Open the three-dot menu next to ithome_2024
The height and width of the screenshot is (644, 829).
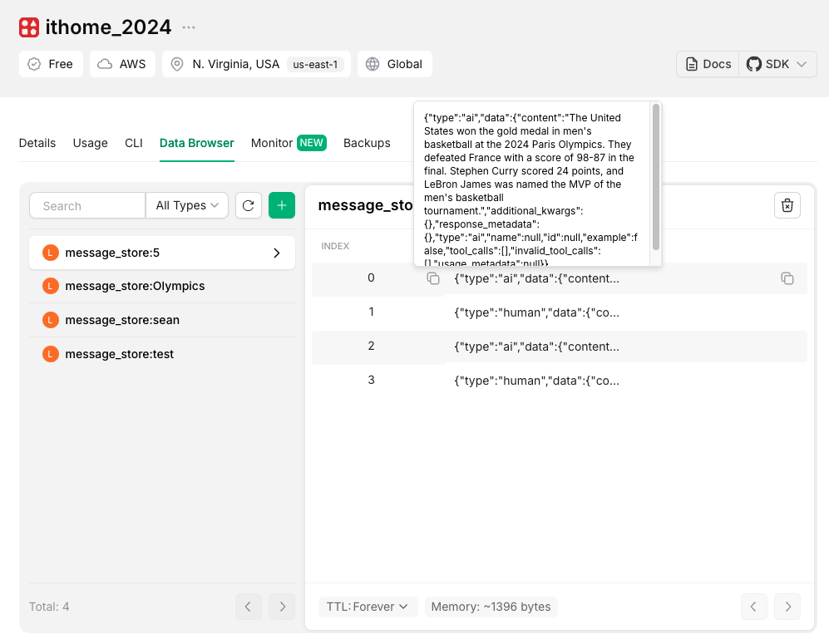(189, 27)
